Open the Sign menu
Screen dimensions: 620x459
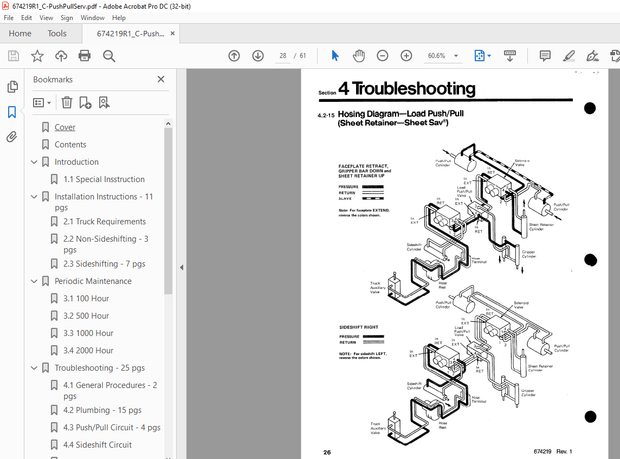click(x=66, y=18)
